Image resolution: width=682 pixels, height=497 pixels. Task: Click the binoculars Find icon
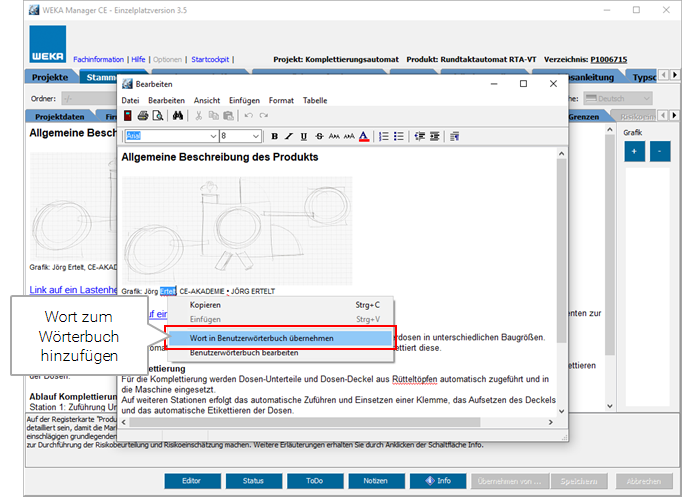coord(177,116)
